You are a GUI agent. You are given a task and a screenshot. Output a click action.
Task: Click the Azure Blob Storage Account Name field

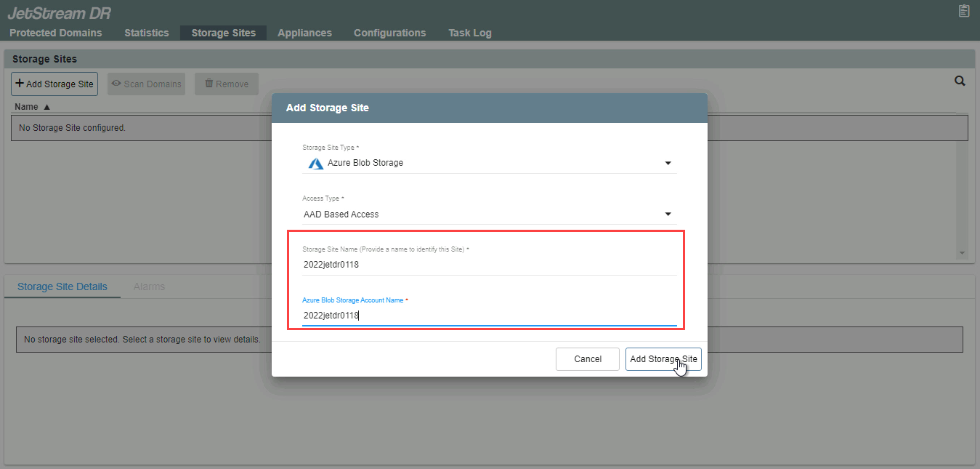click(488, 316)
